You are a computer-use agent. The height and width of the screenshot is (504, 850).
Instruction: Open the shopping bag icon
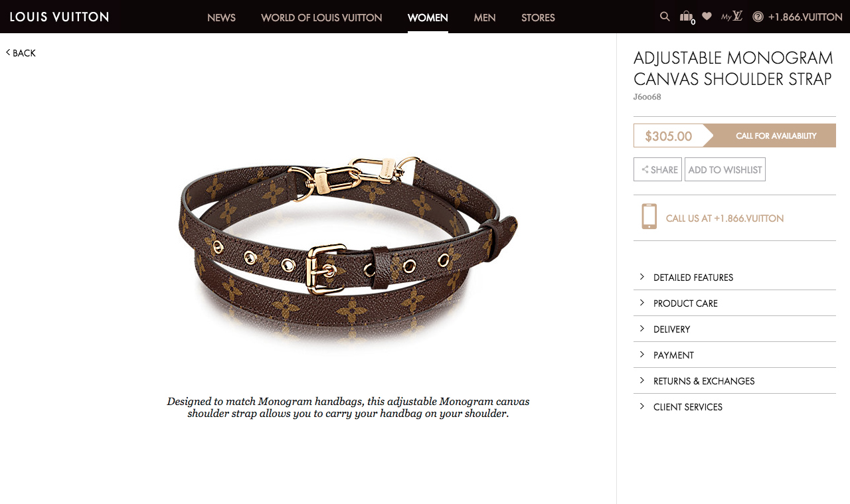coord(687,17)
